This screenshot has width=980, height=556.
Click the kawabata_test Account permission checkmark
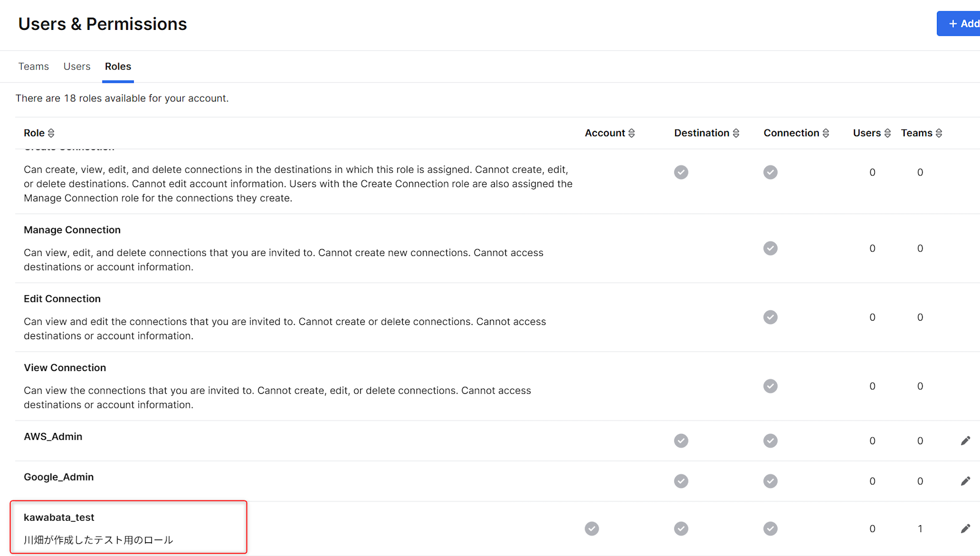tap(591, 529)
